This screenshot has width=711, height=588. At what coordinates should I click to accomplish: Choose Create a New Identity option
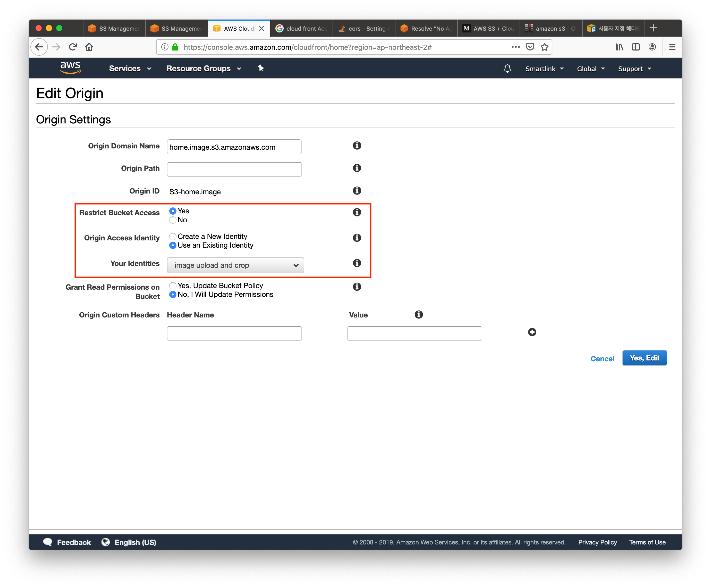coord(173,237)
